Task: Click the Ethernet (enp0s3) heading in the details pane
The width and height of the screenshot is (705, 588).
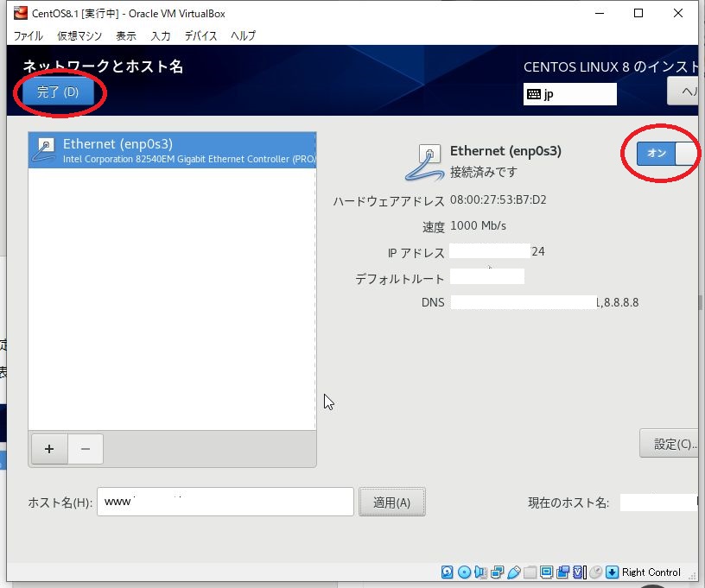Action: pos(505,151)
